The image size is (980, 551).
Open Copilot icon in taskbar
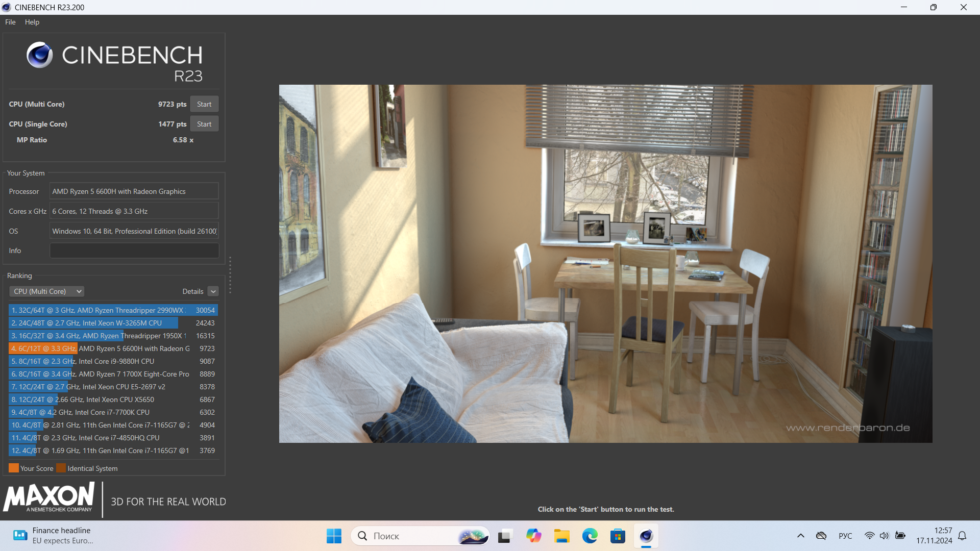click(534, 536)
